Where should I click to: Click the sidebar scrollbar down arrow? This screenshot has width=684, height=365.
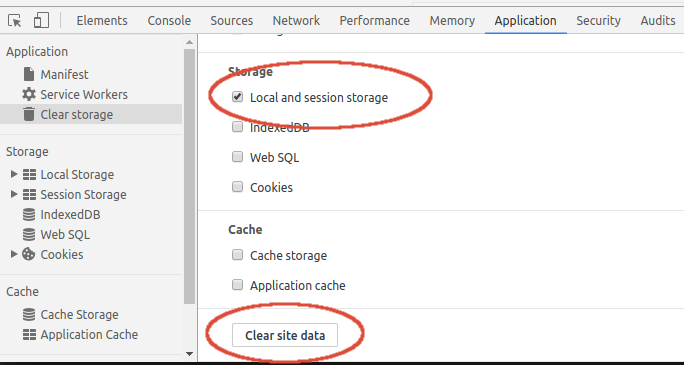click(189, 354)
